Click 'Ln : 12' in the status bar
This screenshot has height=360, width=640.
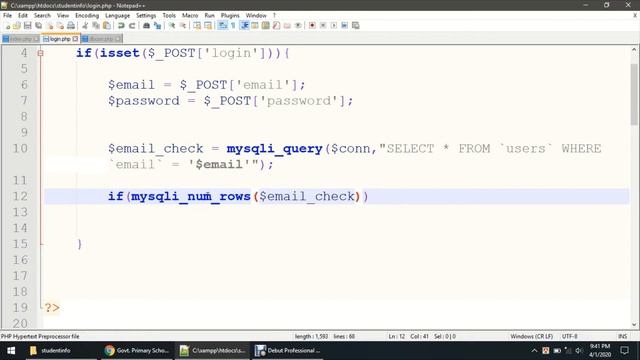(396, 336)
